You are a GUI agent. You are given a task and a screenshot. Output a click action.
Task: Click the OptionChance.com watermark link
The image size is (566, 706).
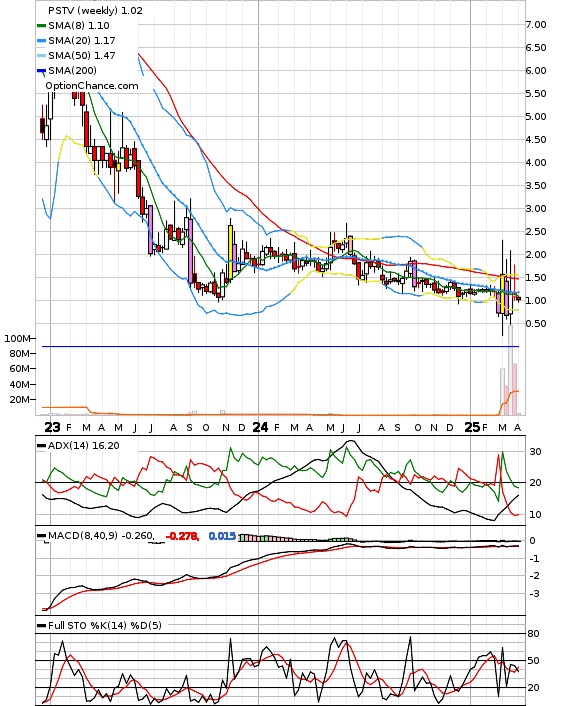pyautogui.click(x=92, y=86)
